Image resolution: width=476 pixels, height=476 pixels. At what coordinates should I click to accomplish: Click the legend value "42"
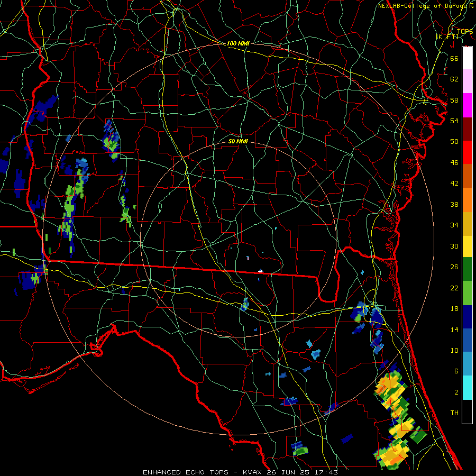coord(454,184)
